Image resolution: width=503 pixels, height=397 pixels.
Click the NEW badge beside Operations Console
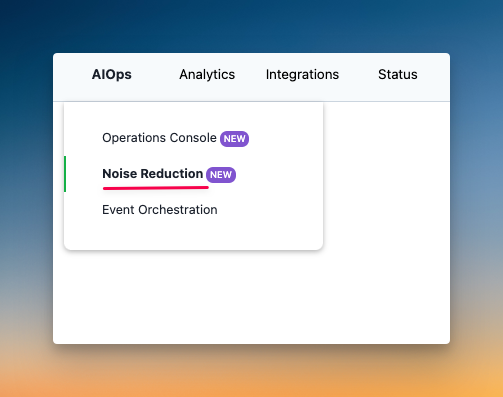pyautogui.click(x=234, y=139)
